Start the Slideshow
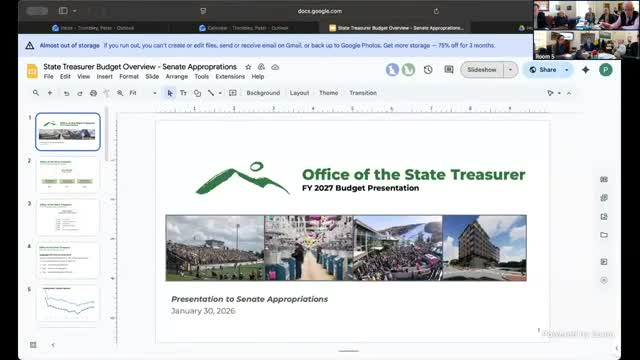The image size is (640, 360). click(x=482, y=70)
